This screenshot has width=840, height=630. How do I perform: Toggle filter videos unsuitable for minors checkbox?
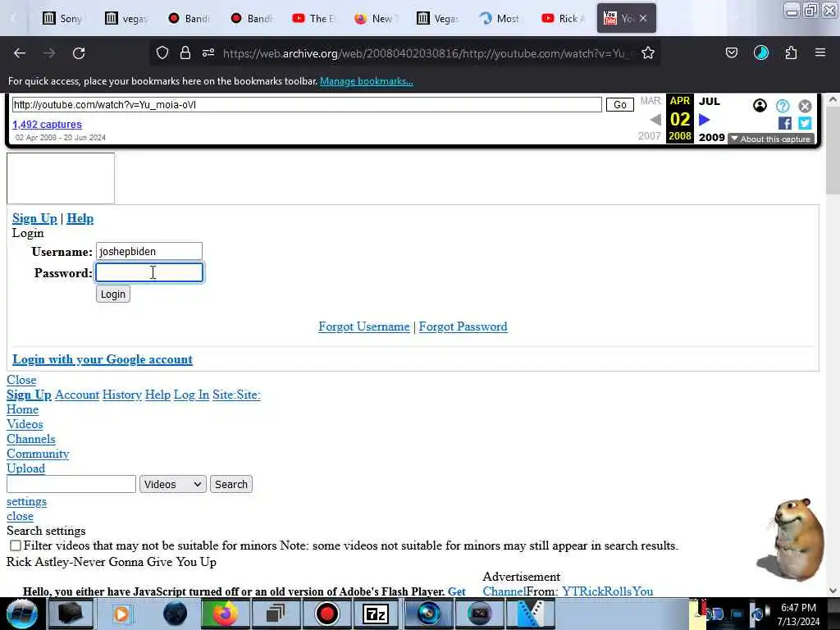click(16, 546)
